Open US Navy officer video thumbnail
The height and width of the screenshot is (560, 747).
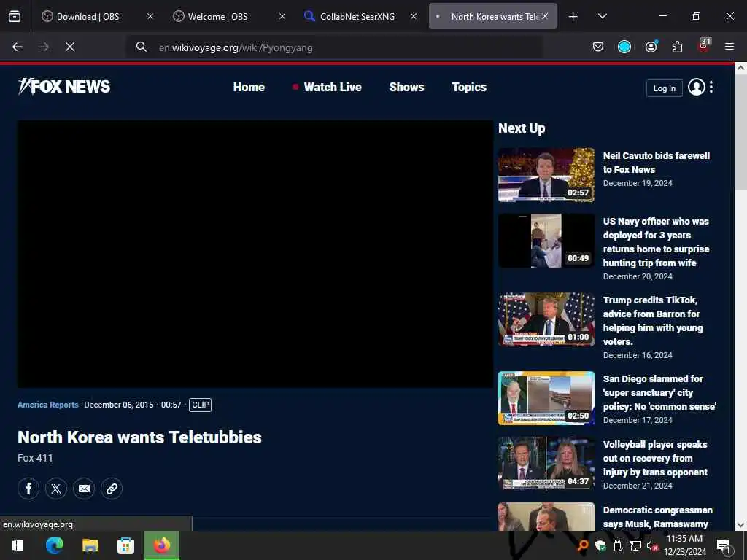[x=546, y=241]
